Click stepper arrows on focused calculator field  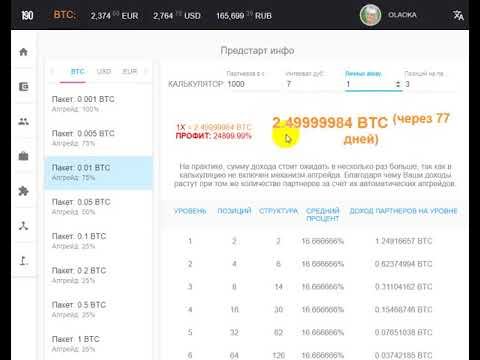click(398, 84)
